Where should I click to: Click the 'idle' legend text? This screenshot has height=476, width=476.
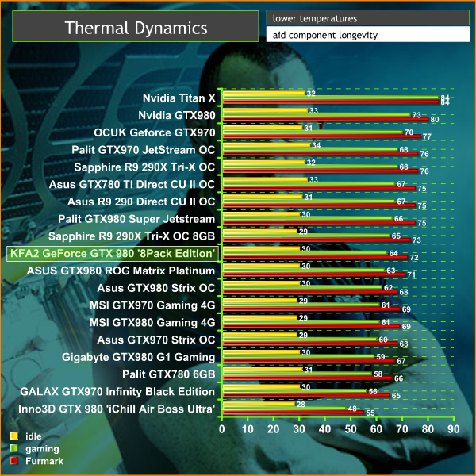pyautogui.click(x=33, y=436)
